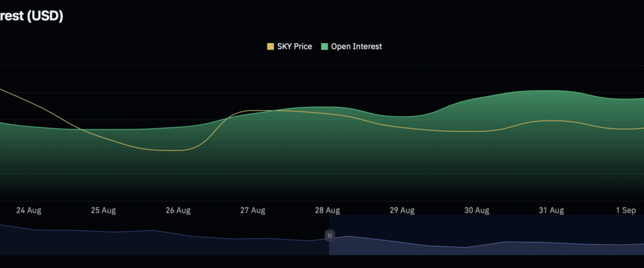Click the yellow SKY Price legend swatch
Image resolution: width=644 pixels, height=268 pixels.
[270, 47]
